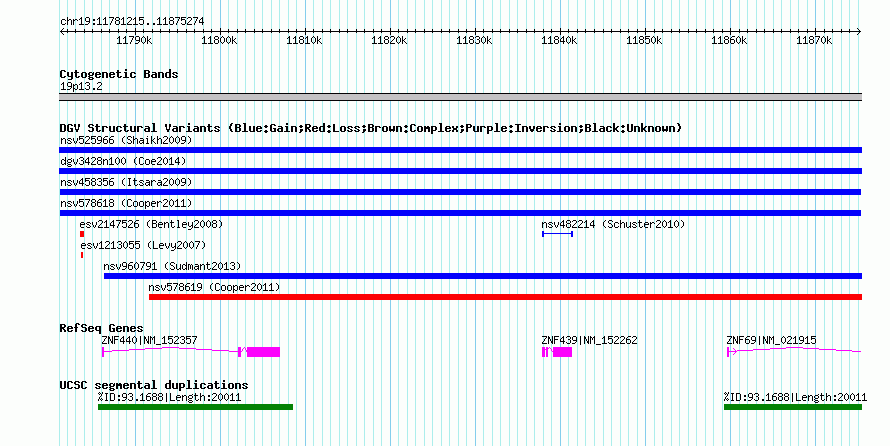Click the 19p13.2 band label
Image resolution: width=890 pixels, height=446 pixels.
coord(81,87)
